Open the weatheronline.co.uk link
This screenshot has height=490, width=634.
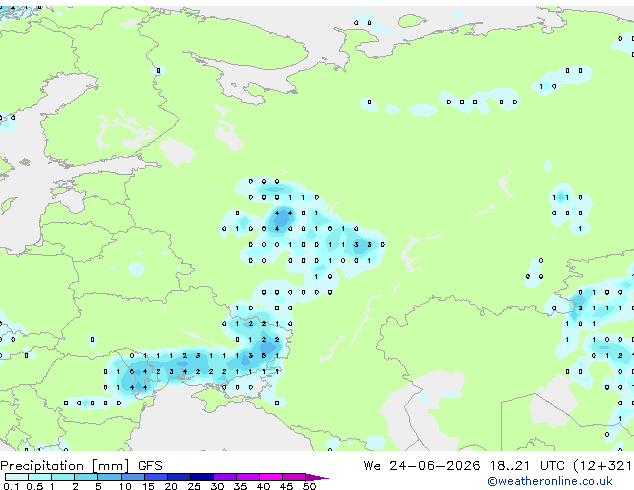(x=550, y=481)
